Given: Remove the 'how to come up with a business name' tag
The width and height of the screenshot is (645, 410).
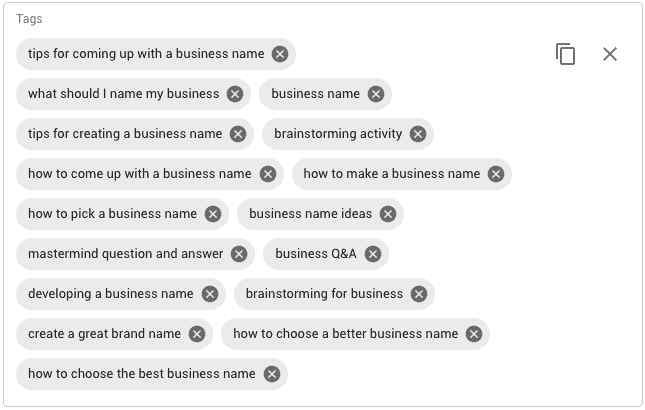Looking at the screenshot, I should point(268,174).
